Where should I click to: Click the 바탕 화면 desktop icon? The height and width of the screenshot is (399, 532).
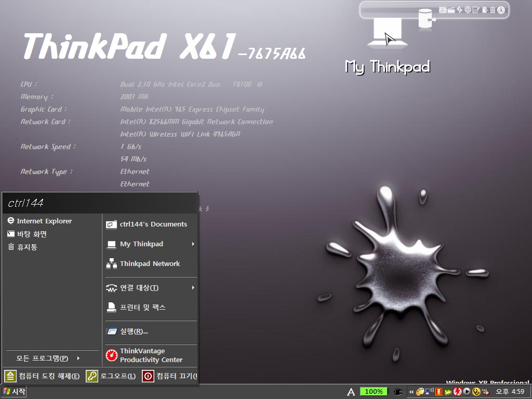tap(11, 234)
